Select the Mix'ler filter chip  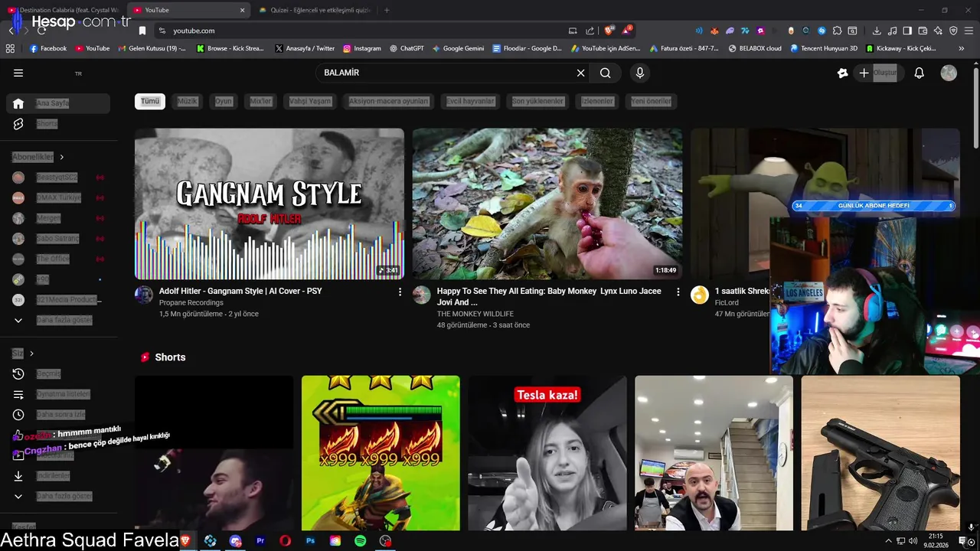pos(260,101)
